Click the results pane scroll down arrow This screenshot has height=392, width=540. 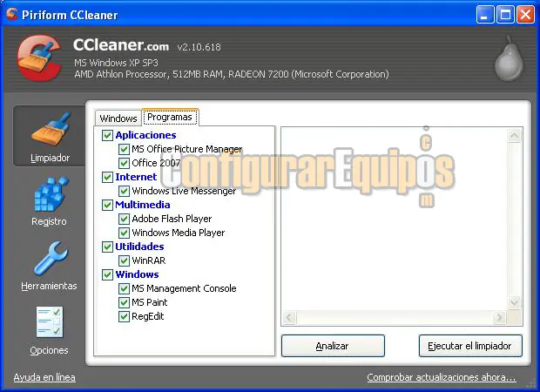tap(514, 303)
